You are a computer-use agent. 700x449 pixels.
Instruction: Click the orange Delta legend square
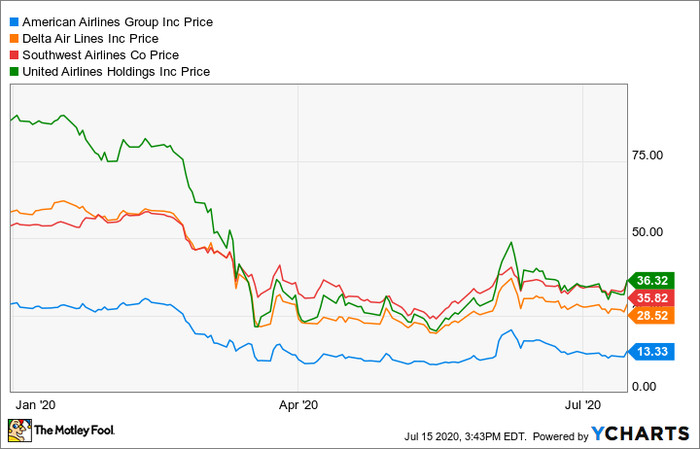12,38
